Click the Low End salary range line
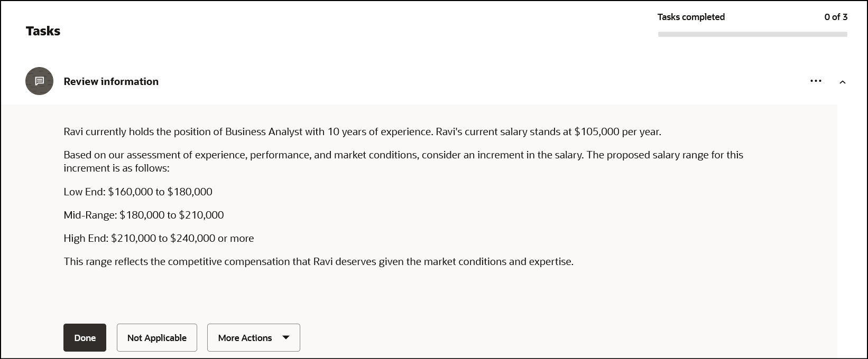This screenshot has width=868, height=359. click(138, 192)
